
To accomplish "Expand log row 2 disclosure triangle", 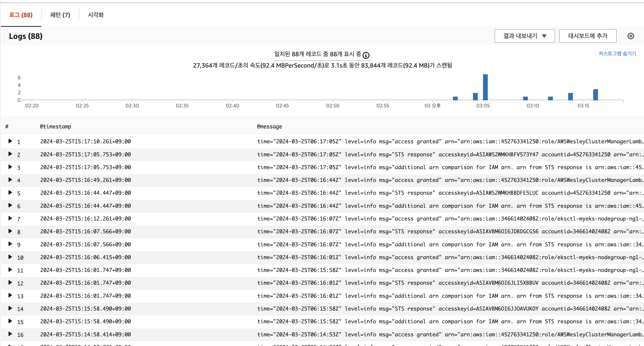I will click(x=10, y=154).
